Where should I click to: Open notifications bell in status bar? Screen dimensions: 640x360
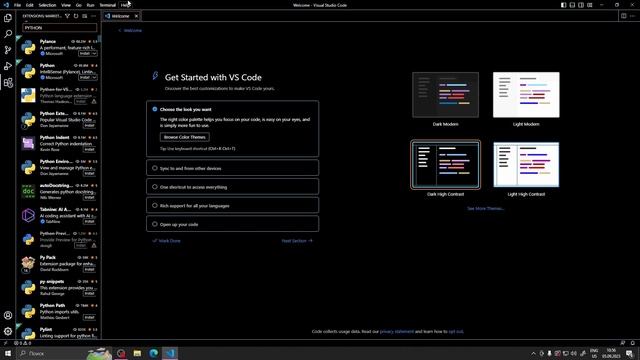point(633,343)
